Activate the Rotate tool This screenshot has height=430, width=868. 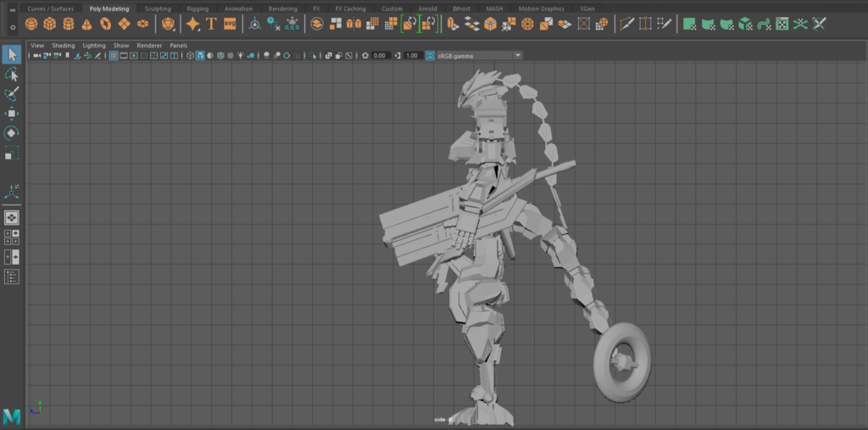coord(12,133)
